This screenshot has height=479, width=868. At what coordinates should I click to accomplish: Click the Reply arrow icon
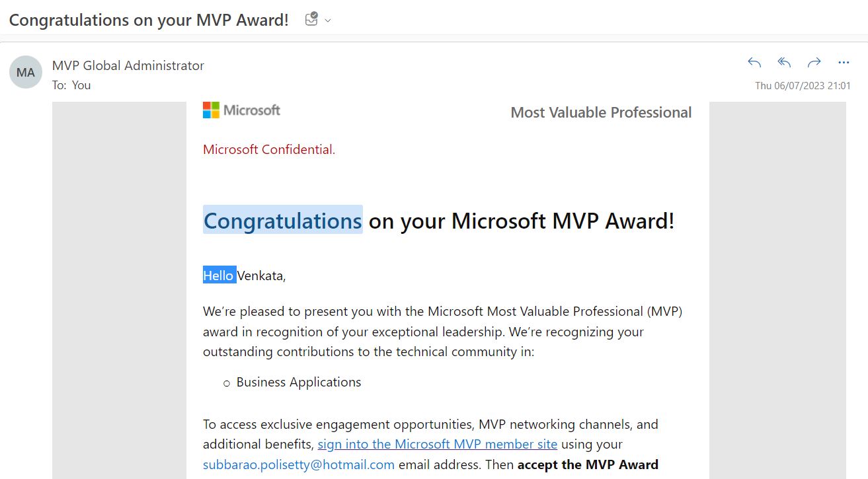[x=754, y=63]
